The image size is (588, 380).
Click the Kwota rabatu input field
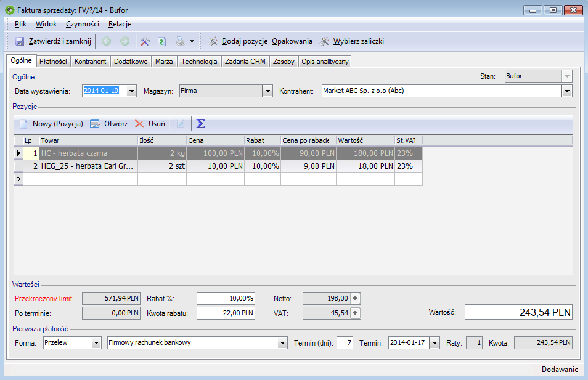pos(226,313)
